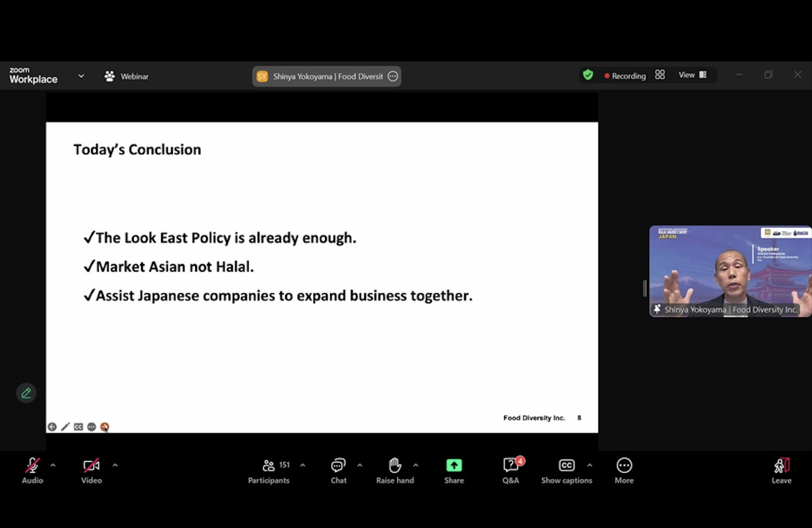Viewport: 812px width, 528px height.
Task: Expand the Audio options caret
Action: click(53, 465)
